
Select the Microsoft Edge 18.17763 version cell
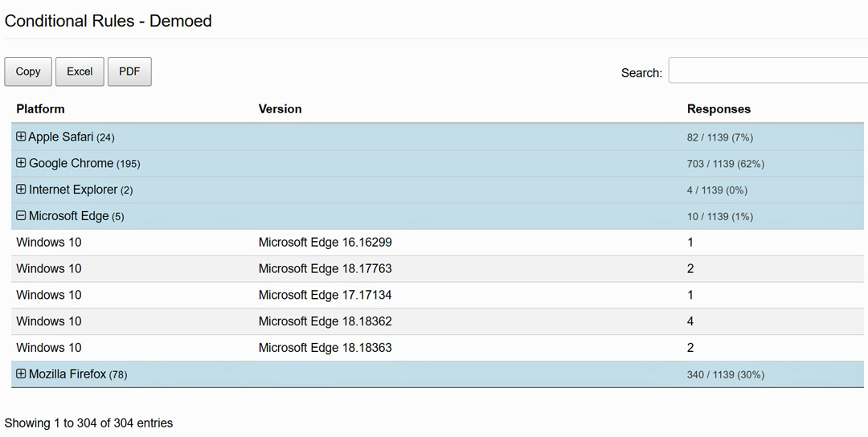325,269
